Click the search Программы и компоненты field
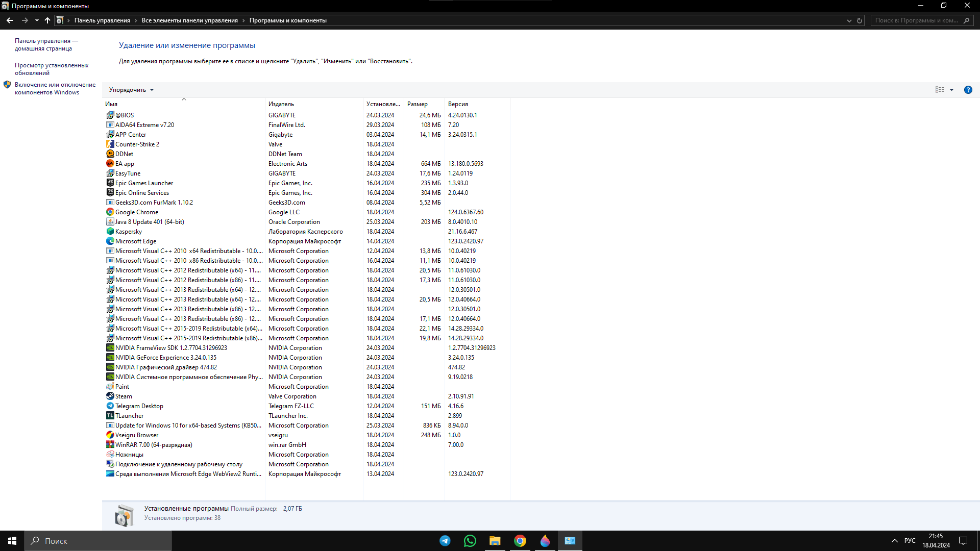The image size is (980, 551). [x=922, y=21]
